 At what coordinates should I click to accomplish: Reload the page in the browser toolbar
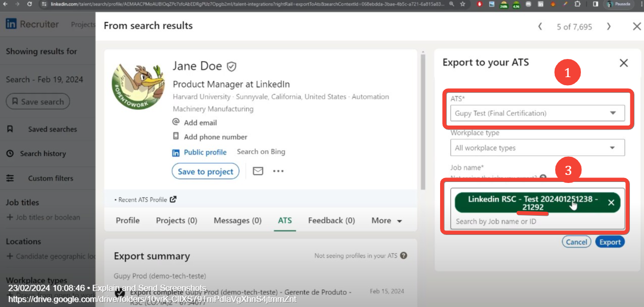point(29,4)
